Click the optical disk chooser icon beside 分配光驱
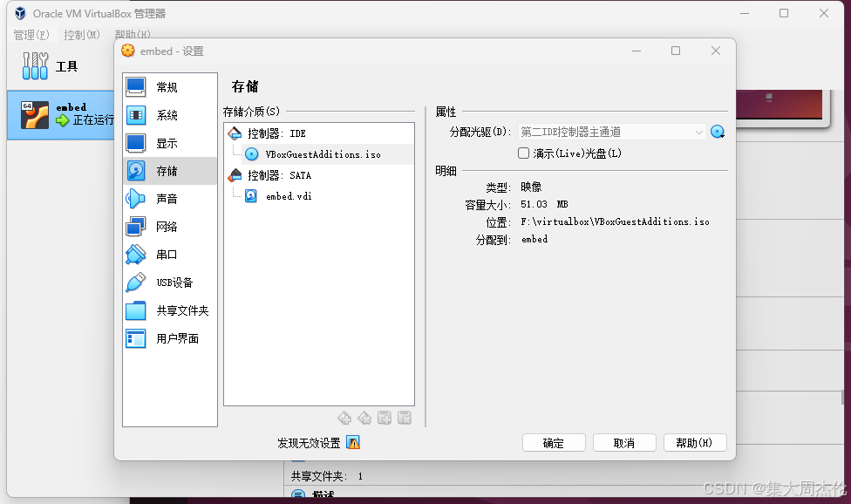 point(718,132)
